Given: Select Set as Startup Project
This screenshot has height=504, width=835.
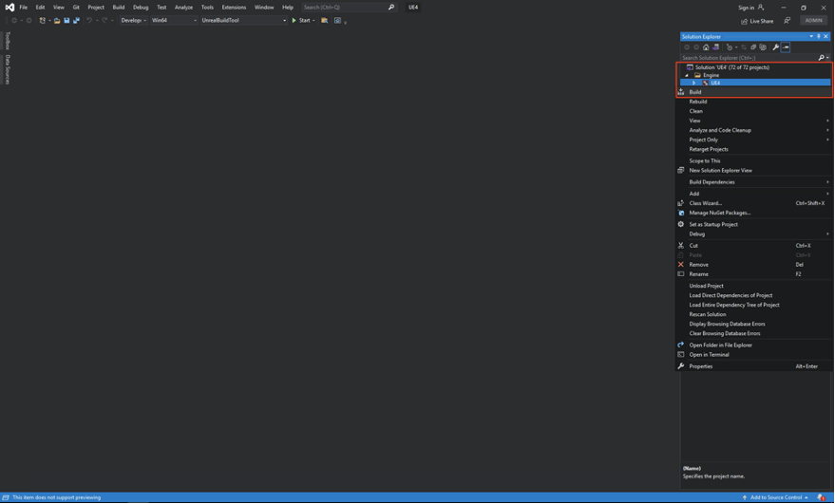Looking at the screenshot, I should tap(753, 225).
